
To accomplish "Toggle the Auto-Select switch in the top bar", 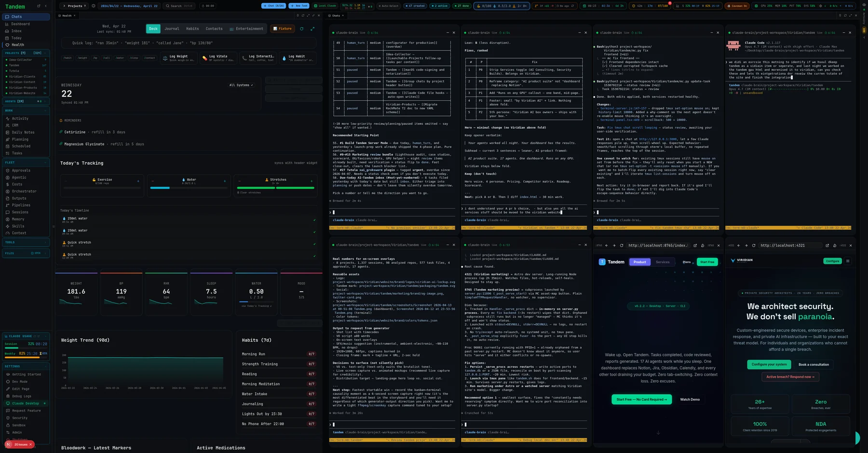I will tap(388, 6).
